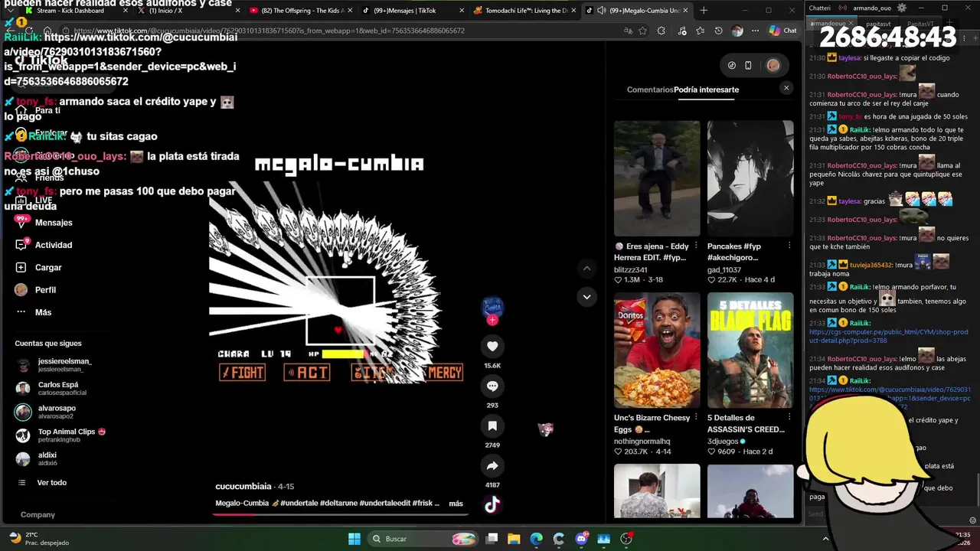980x551 pixels.
Task: Switch to the Podría interesarte tab
Action: click(x=706, y=90)
